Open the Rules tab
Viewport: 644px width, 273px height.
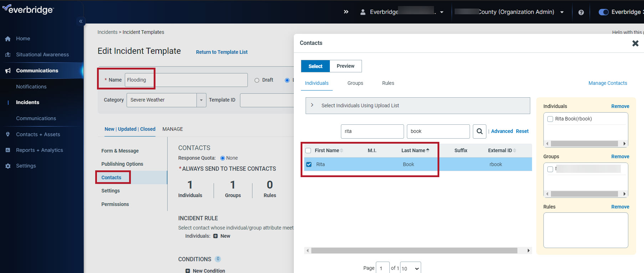388,83
